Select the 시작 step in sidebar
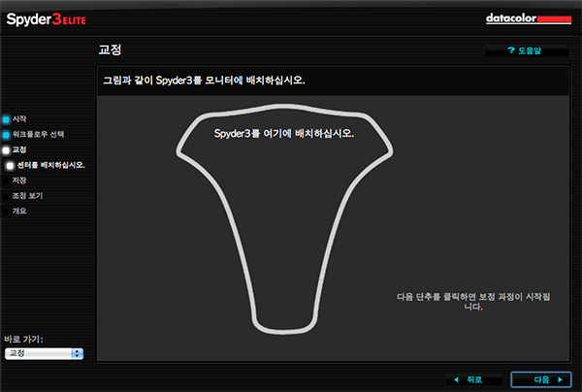582x392 pixels. point(19,118)
